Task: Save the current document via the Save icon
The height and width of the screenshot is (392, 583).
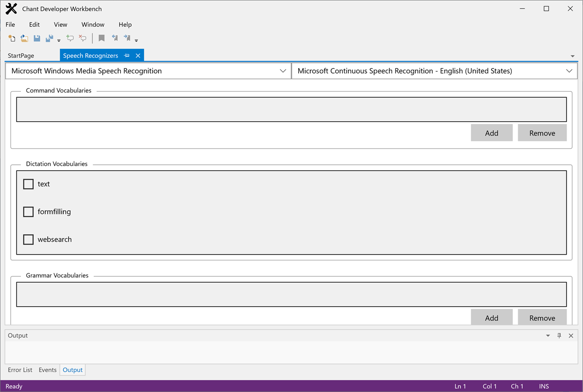Action: [x=36, y=38]
